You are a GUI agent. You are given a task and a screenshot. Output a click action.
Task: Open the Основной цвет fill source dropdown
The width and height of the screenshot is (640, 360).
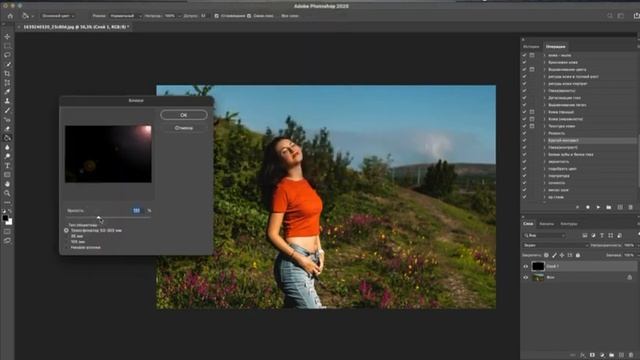[x=58, y=16]
